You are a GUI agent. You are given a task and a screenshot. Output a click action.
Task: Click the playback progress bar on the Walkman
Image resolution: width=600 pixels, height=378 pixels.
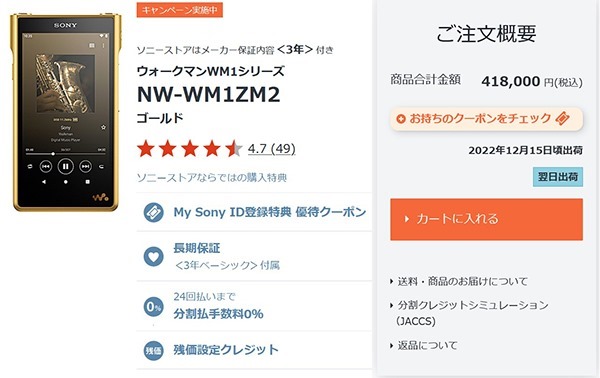point(65,154)
